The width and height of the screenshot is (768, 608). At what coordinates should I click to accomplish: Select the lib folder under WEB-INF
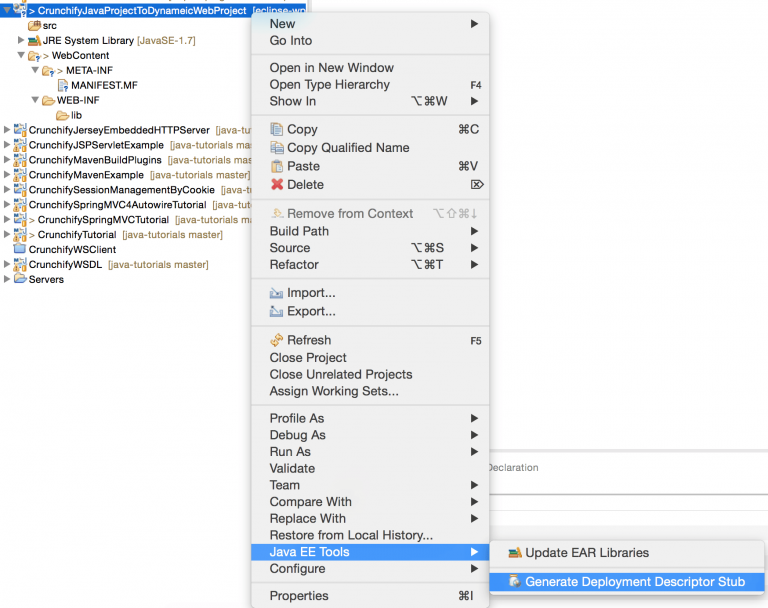pos(76,115)
